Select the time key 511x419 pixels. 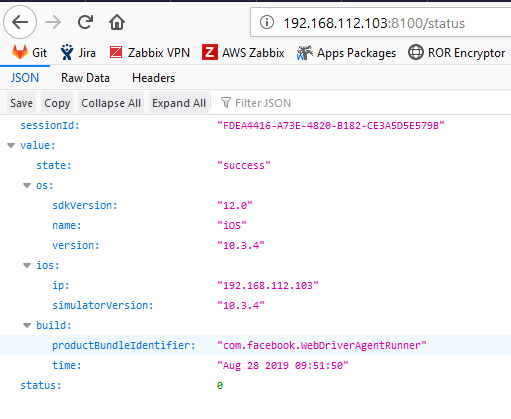pyautogui.click(x=67, y=366)
